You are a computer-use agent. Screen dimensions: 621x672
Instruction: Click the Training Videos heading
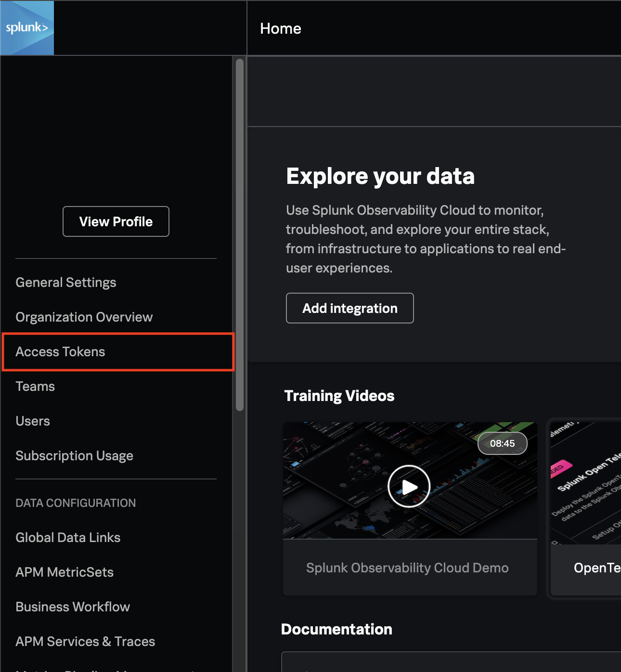(339, 396)
